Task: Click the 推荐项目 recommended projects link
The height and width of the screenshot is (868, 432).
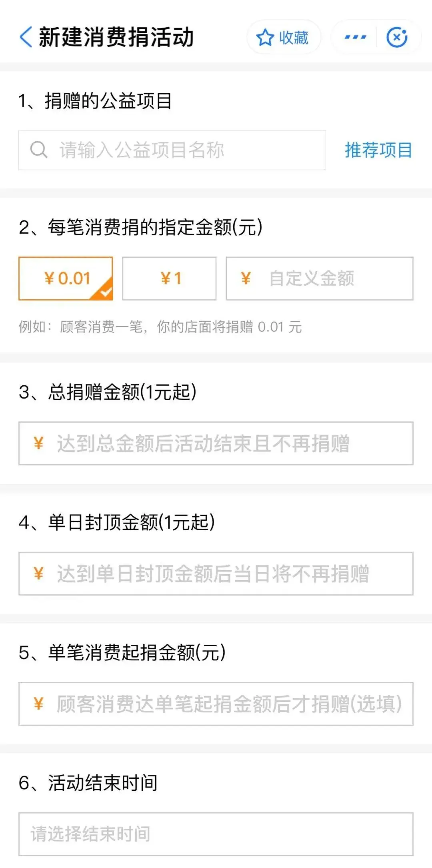Action: click(378, 150)
